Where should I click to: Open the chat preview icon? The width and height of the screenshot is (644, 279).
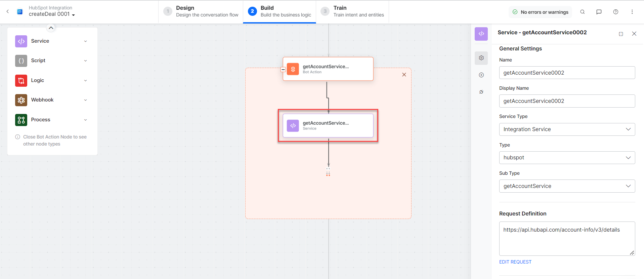[599, 12]
